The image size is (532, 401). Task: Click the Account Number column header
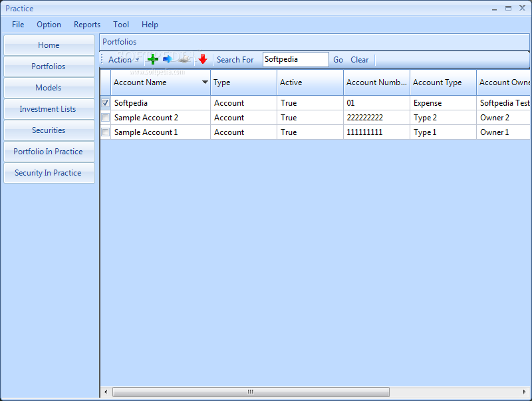[x=376, y=82]
